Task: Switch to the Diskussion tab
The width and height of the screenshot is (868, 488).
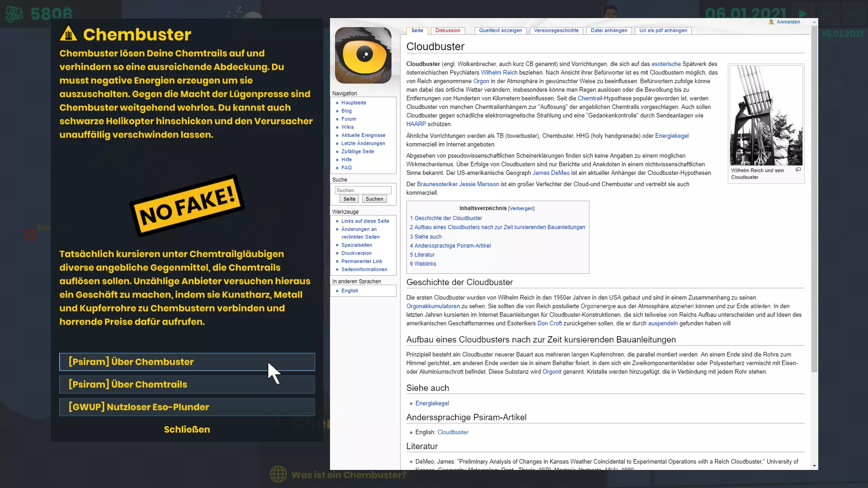Action: (448, 31)
